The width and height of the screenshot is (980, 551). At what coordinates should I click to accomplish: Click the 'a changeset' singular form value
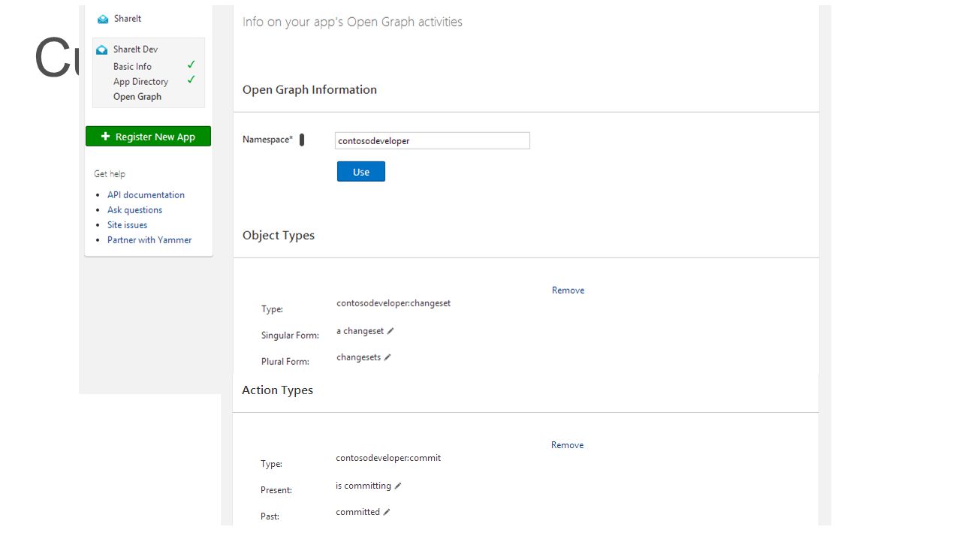tap(360, 331)
